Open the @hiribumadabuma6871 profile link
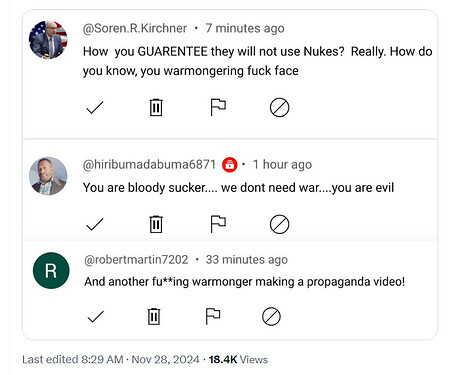Image resolution: width=450 pixels, height=375 pixels. (149, 164)
